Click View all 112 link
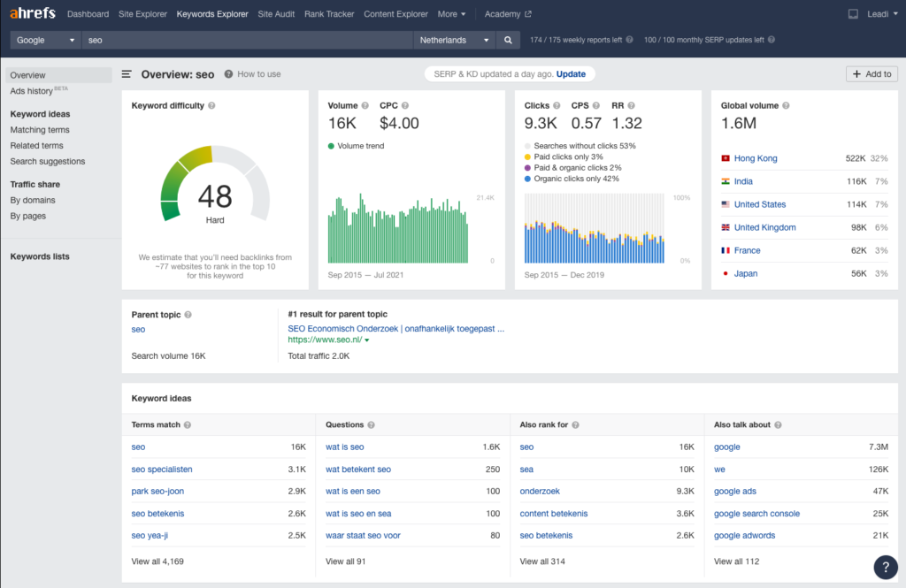The image size is (906, 588). click(736, 561)
